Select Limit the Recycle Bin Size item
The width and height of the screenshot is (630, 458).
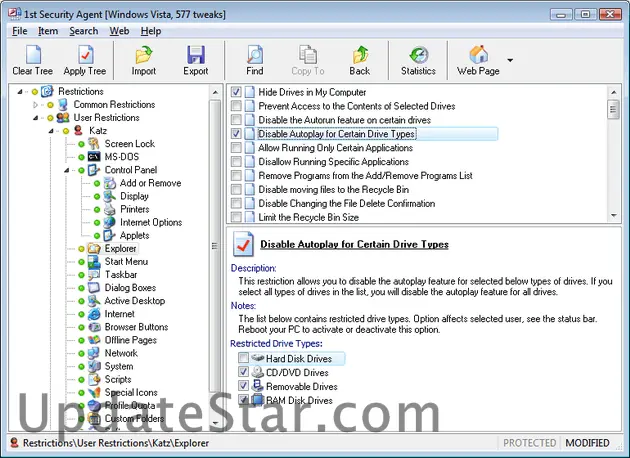pos(309,217)
